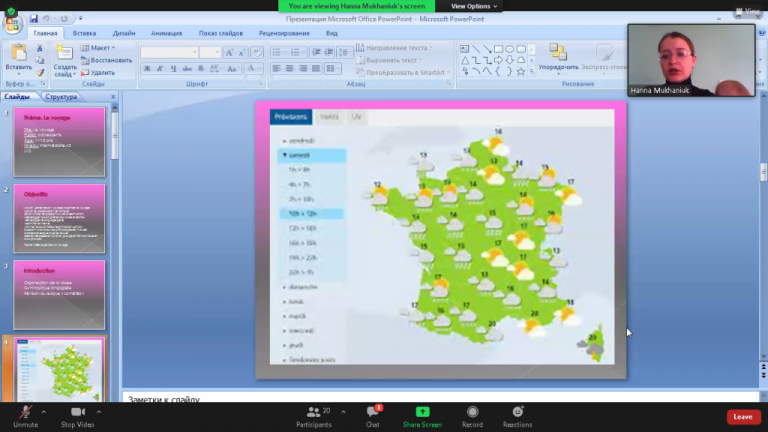Toggle bold (Ж) formatting
This screenshot has height=432, width=768.
pyautogui.click(x=147, y=69)
